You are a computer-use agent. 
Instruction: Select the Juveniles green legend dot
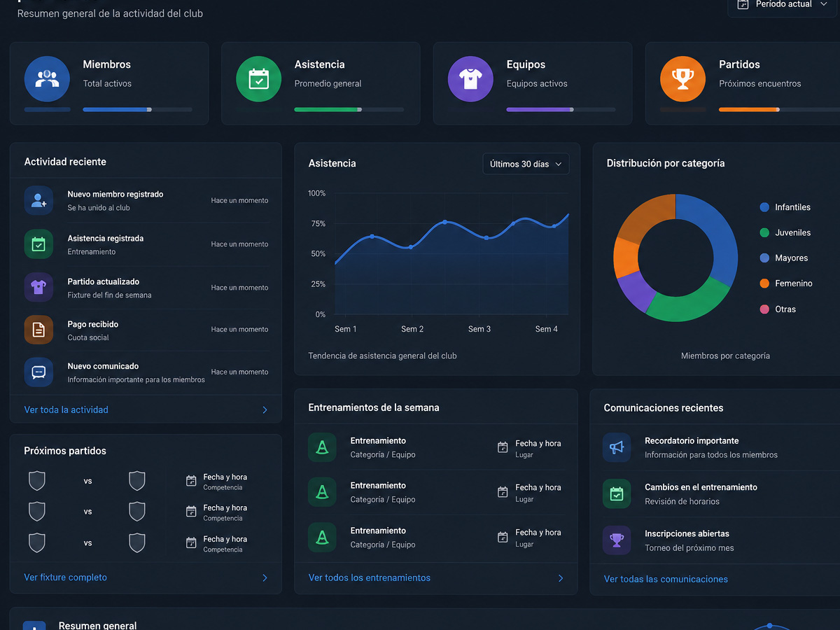point(764,232)
